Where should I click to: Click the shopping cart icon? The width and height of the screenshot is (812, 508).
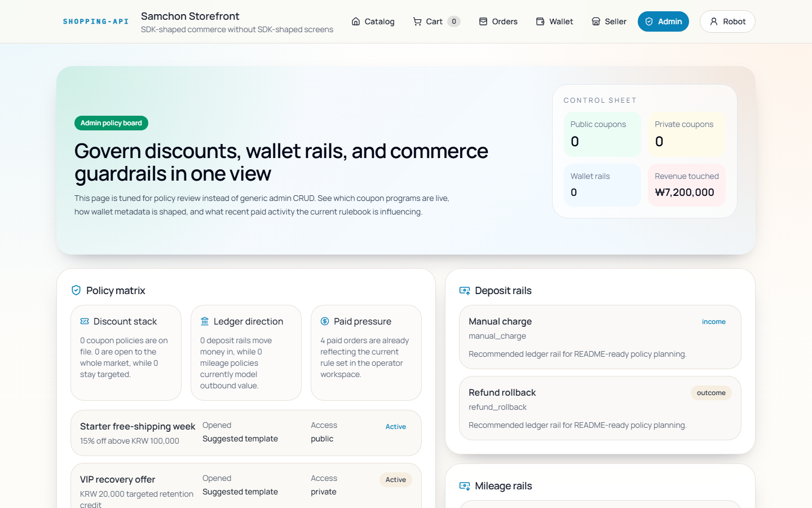tap(417, 21)
